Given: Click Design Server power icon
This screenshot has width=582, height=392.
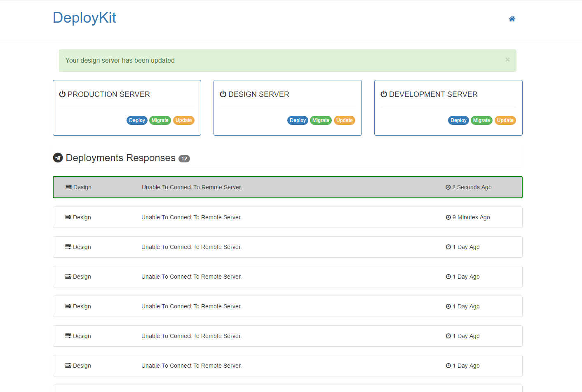Looking at the screenshot, I should pyautogui.click(x=223, y=94).
